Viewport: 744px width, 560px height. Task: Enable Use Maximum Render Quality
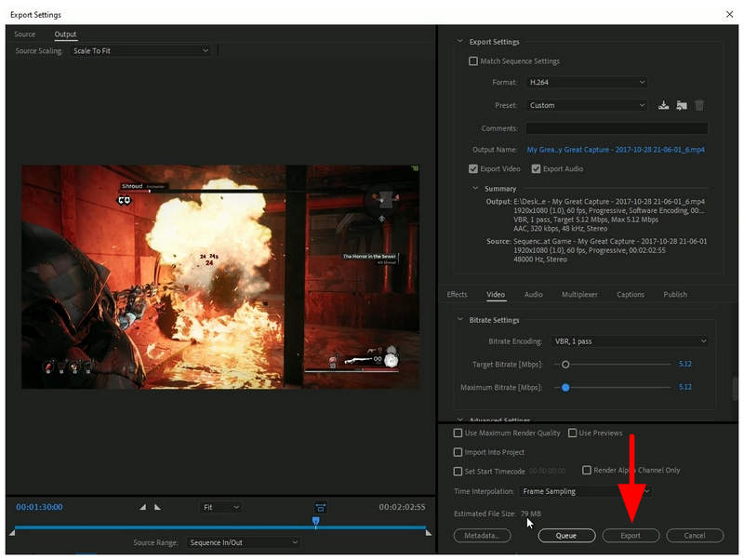click(x=457, y=433)
